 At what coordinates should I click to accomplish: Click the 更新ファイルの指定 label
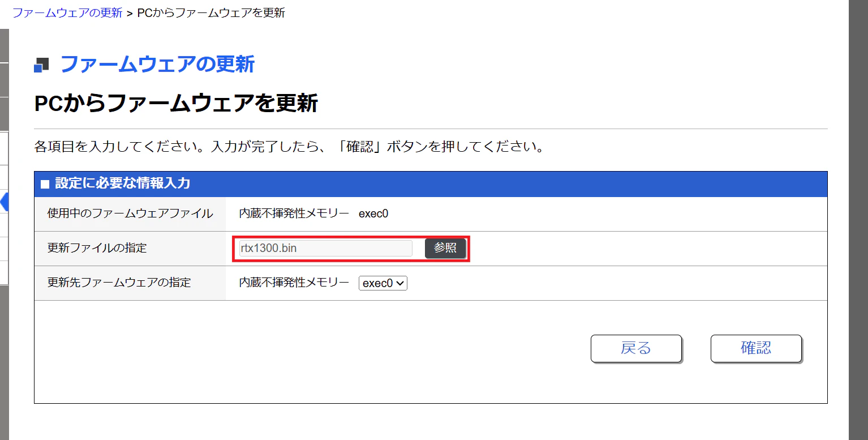click(x=97, y=248)
